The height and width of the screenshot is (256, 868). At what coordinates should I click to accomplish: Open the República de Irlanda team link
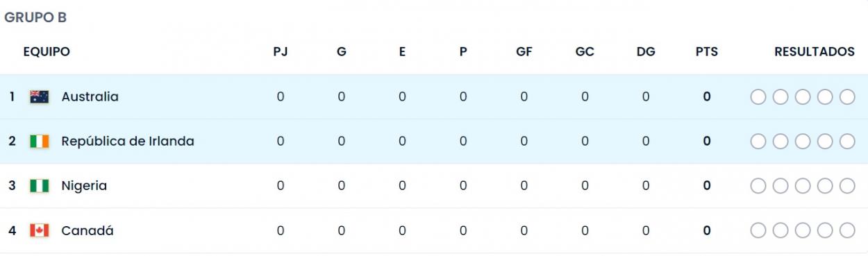point(128,142)
